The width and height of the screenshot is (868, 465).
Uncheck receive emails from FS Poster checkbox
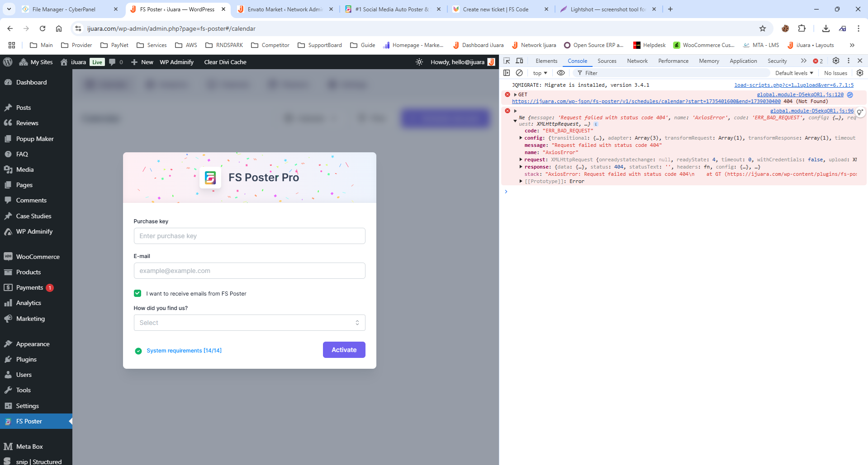138,293
